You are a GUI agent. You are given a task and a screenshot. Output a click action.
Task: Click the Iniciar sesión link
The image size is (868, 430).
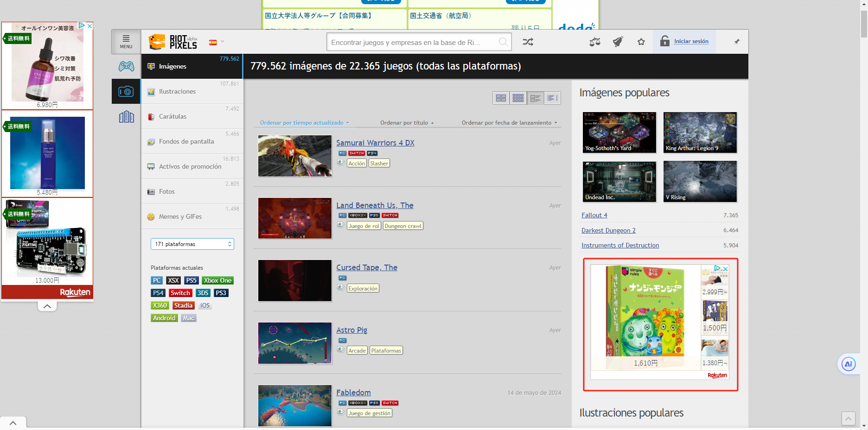[x=691, y=41]
